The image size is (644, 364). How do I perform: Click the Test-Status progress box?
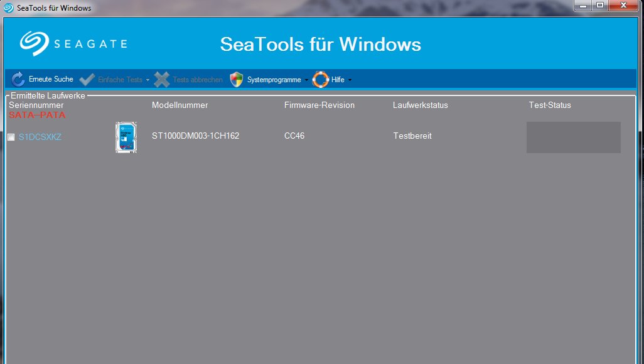pyautogui.click(x=573, y=137)
